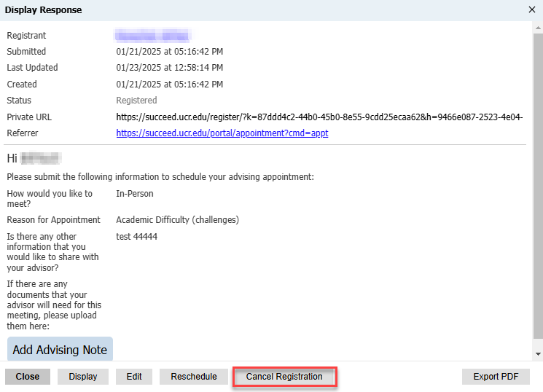Click the scrollbar down arrow
543x392 pixels.
(538, 354)
